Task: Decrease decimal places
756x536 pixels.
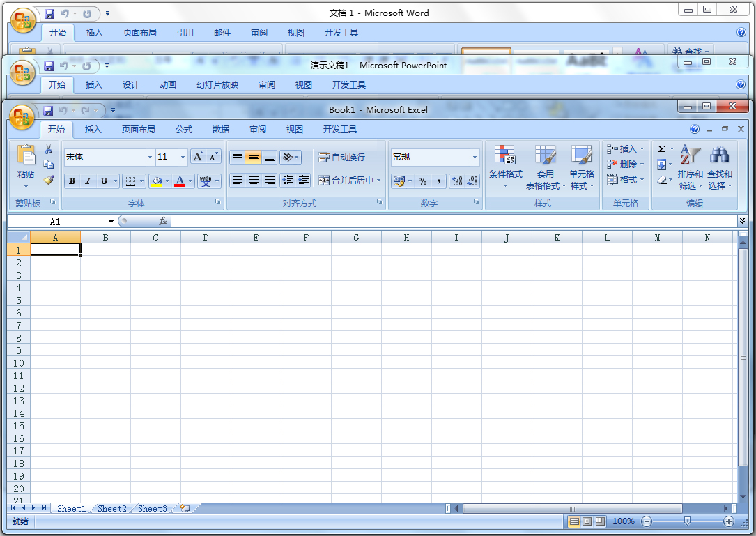Action: (472, 181)
